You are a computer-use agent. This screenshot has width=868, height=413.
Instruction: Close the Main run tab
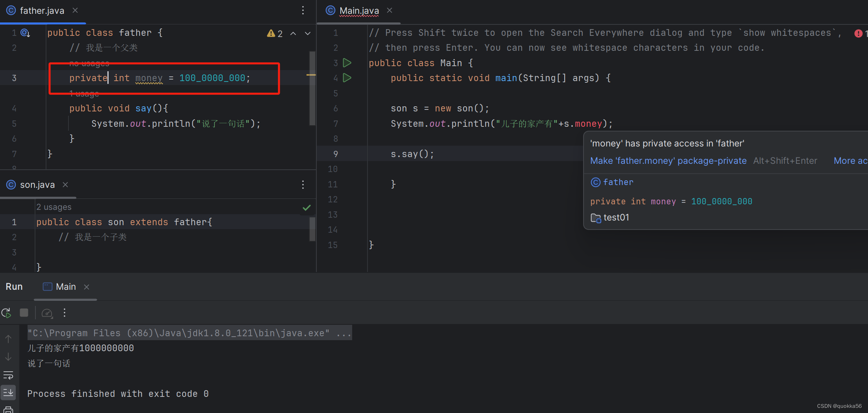[x=87, y=287]
